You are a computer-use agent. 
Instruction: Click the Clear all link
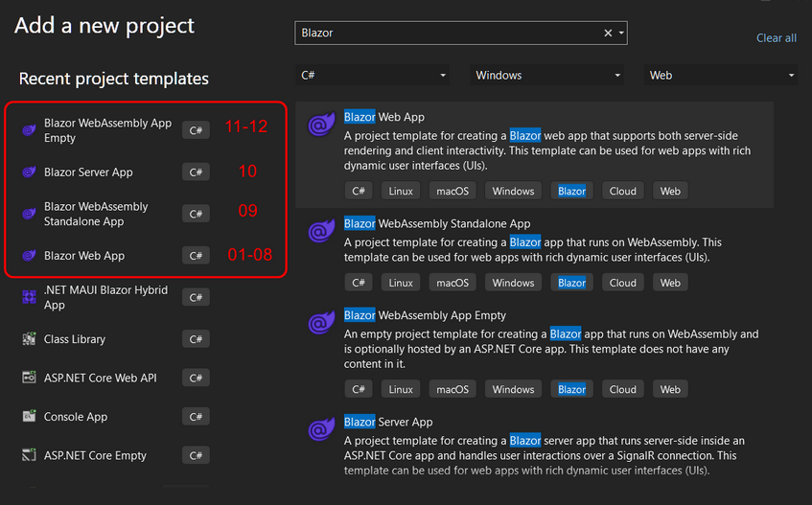(777, 37)
